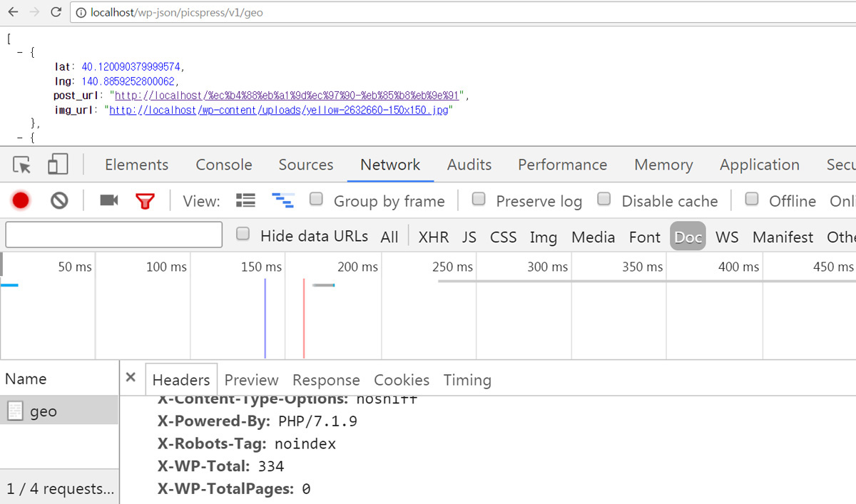This screenshot has height=504, width=856.
Task: Click the network filter text box
Action: pyautogui.click(x=114, y=235)
